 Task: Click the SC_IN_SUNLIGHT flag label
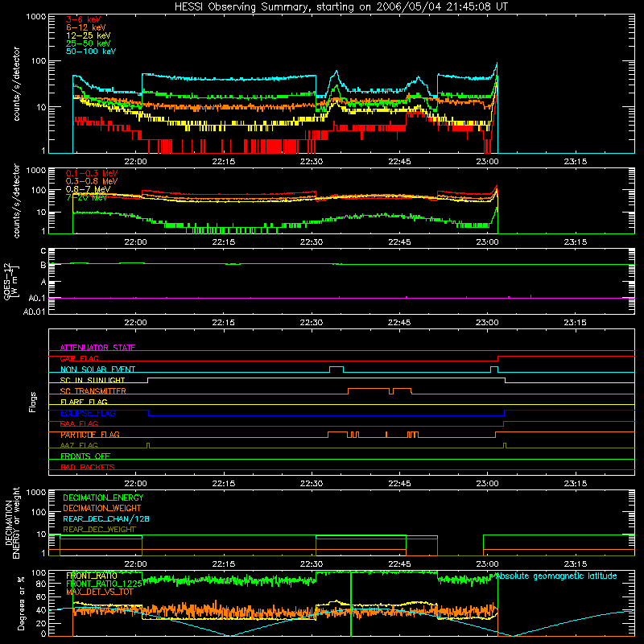(x=93, y=380)
